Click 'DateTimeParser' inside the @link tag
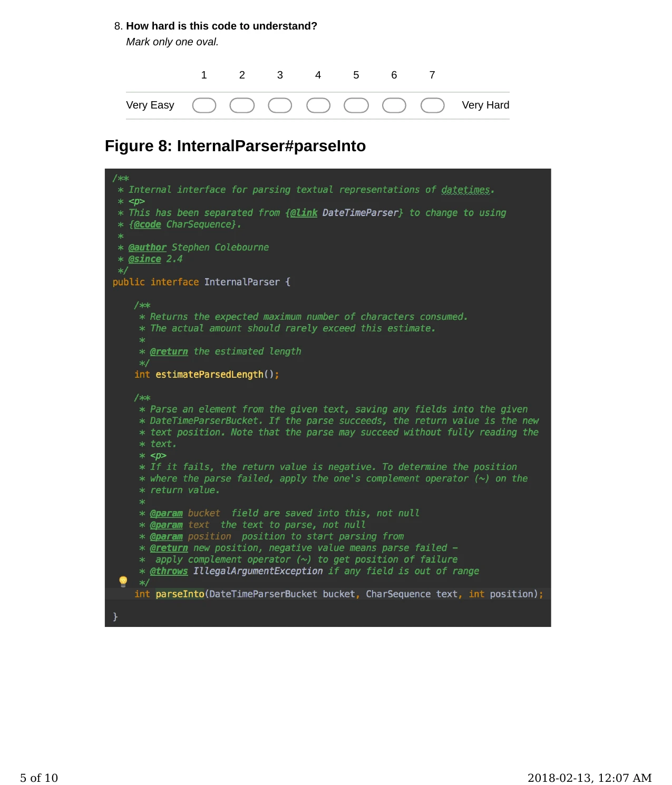Image resolution: width=672 pixels, height=785 pixels. [x=361, y=213]
